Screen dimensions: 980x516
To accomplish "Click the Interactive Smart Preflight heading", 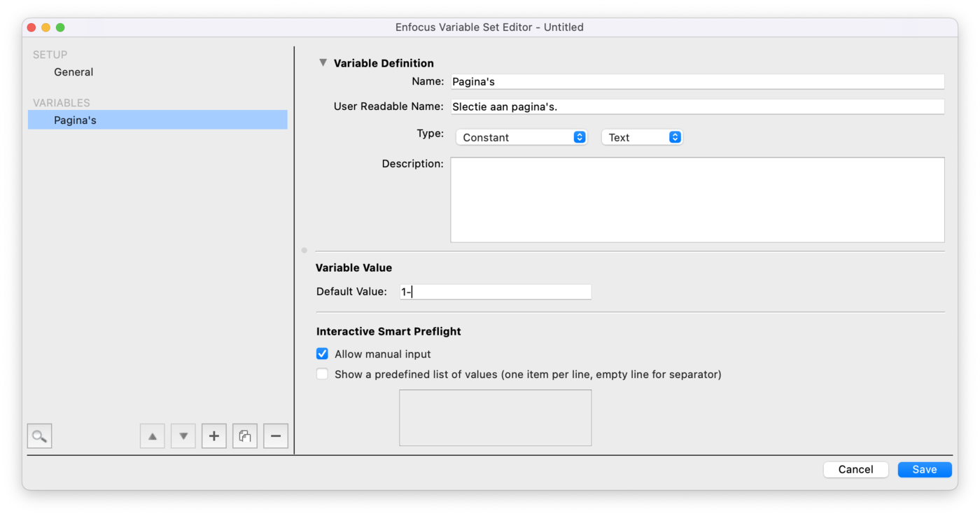I will [x=388, y=331].
